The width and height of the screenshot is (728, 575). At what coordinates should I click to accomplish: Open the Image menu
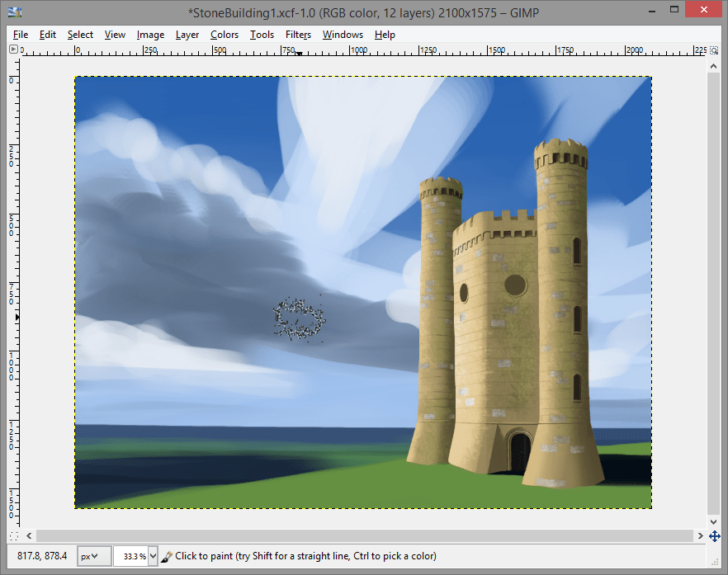(x=150, y=35)
